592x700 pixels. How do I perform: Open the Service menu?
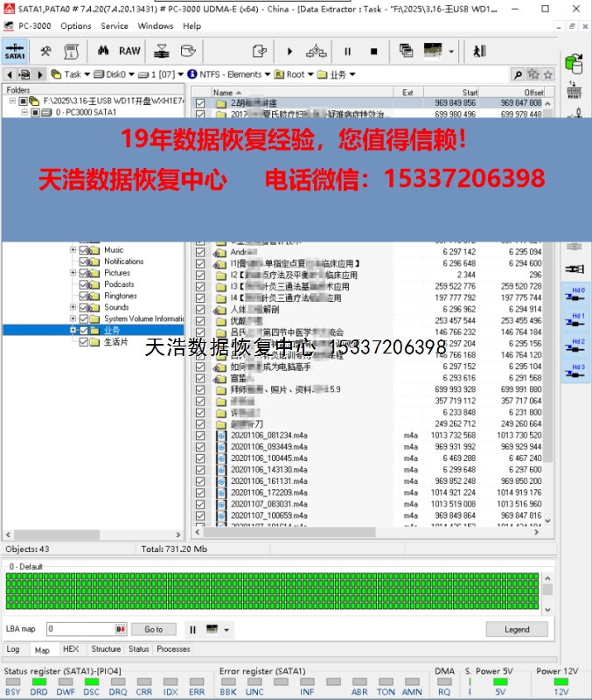(114, 25)
